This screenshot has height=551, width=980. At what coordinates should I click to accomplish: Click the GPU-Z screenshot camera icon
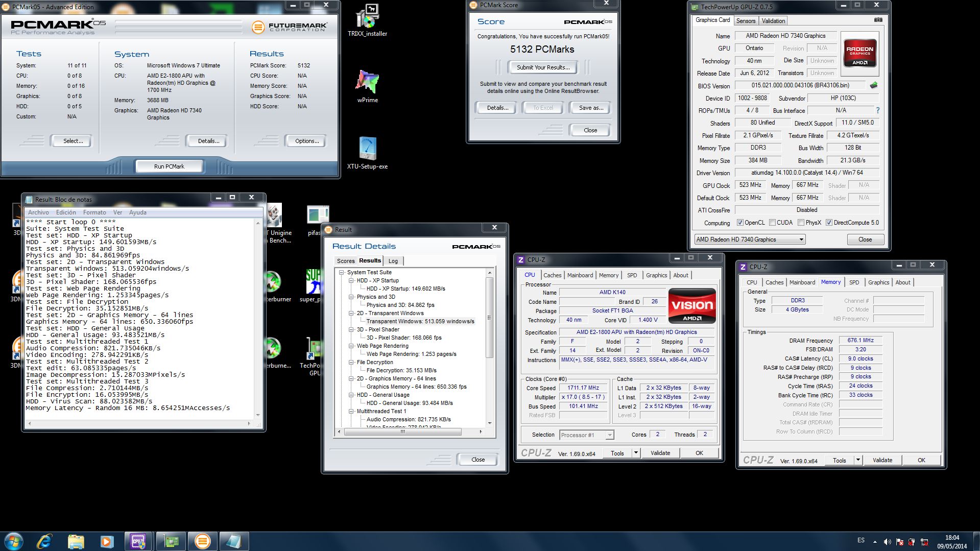878,20
